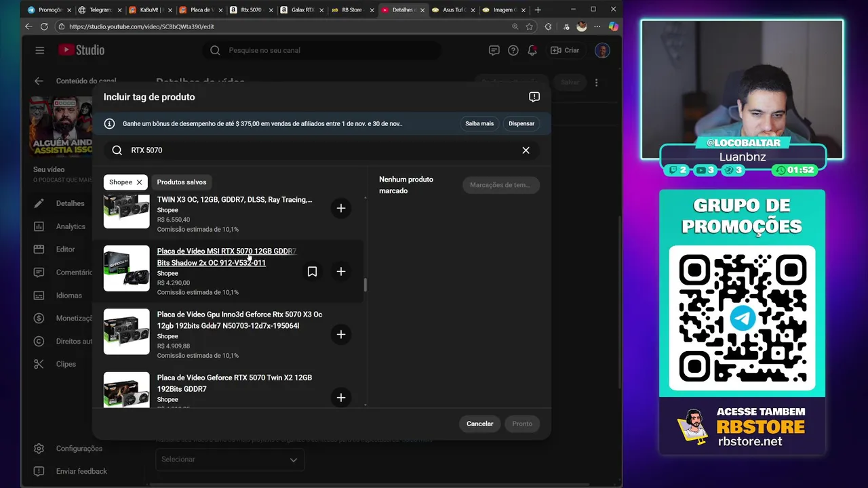The height and width of the screenshot is (488, 868).
Task: Go back to Conteúdo do canal
Action: point(39,81)
